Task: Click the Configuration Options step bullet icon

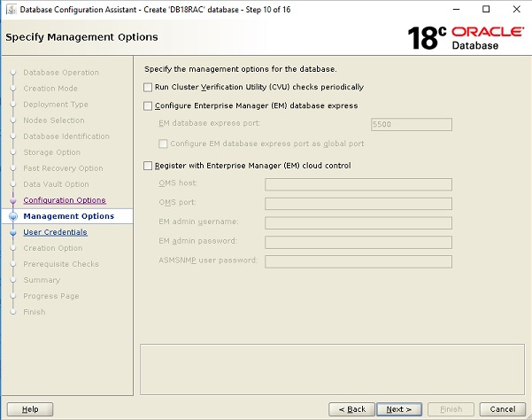Action: click(13, 200)
